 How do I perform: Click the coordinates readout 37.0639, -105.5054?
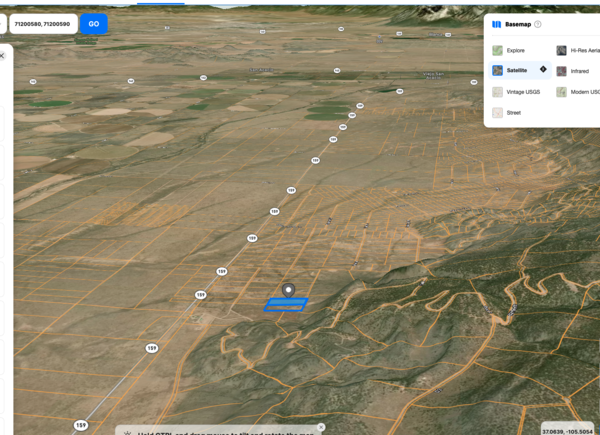click(567, 432)
